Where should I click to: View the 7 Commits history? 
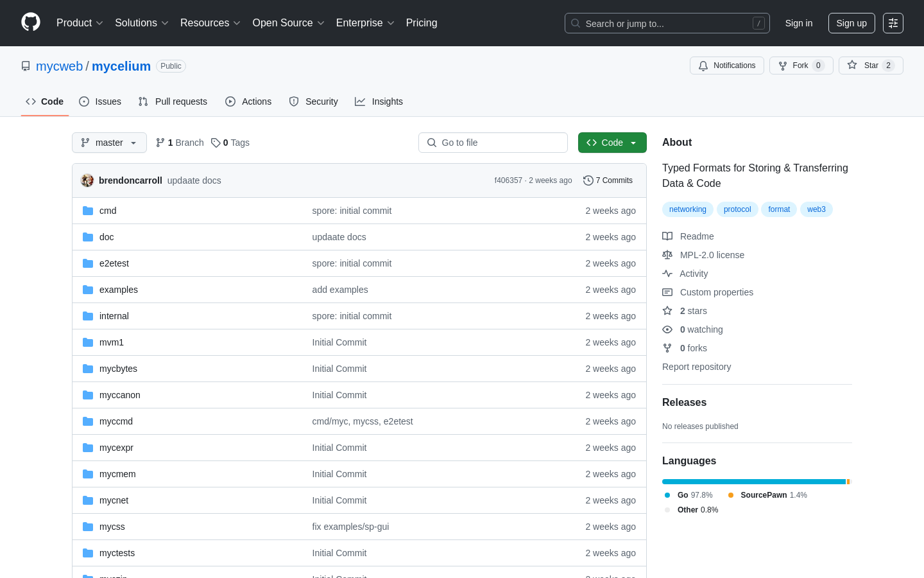[x=608, y=180]
